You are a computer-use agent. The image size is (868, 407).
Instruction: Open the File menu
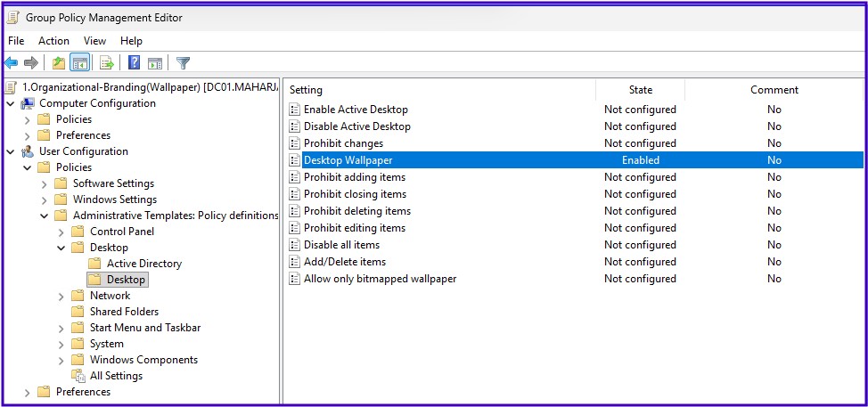tap(16, 41)
